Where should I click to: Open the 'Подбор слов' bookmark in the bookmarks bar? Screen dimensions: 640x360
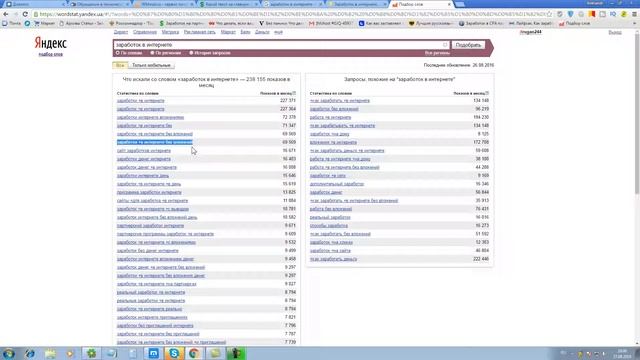(574, 24)
